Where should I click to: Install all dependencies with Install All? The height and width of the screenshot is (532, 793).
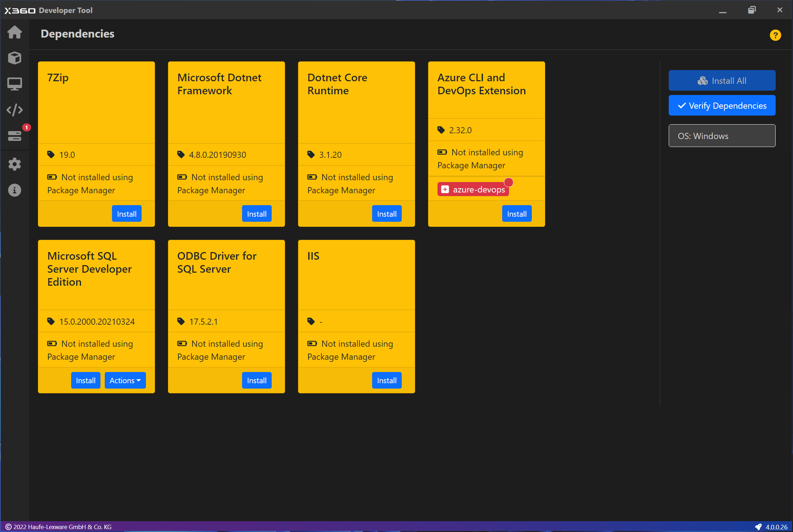[x=722, y=81]
